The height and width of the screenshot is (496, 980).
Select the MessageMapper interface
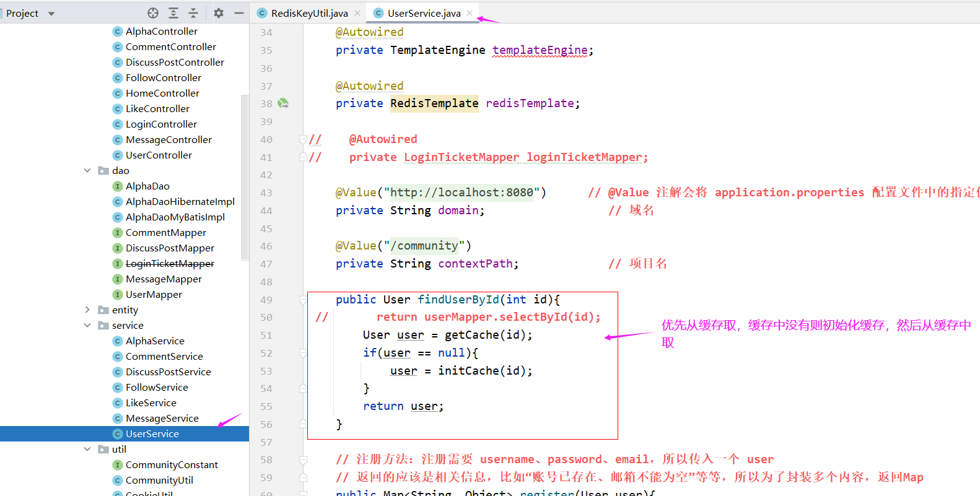tap(164, 279)
